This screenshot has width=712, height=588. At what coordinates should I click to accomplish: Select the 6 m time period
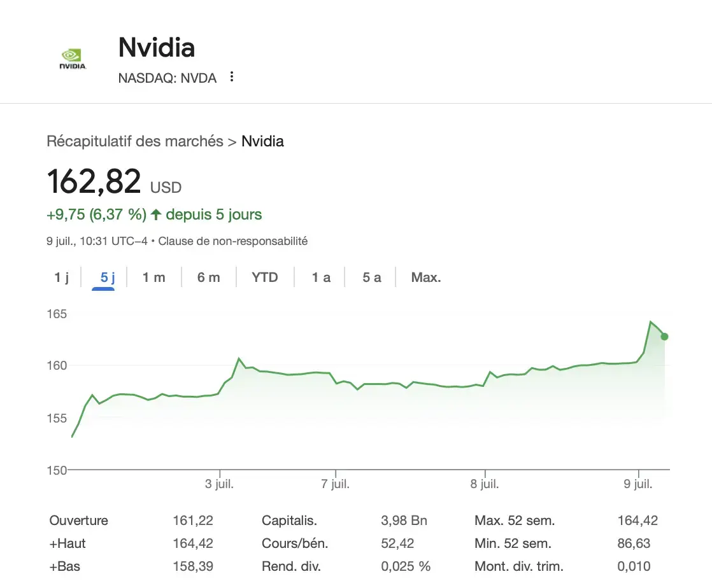click(208, 277)
